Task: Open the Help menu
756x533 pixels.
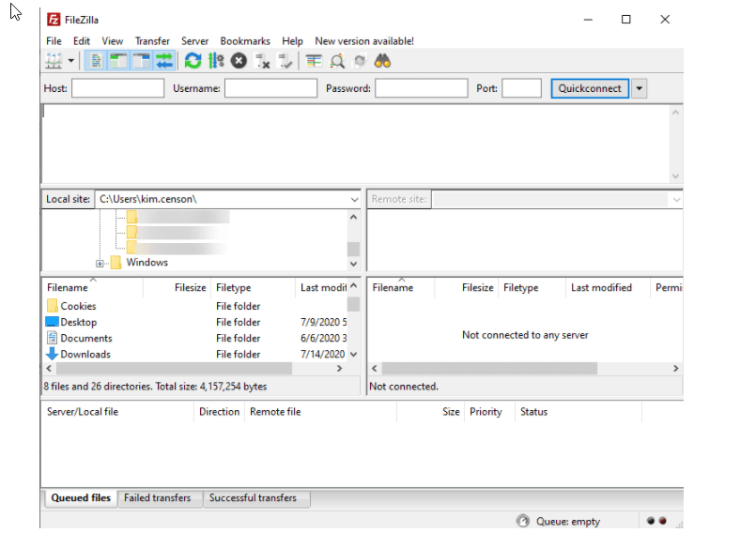Action: [x=292, y=41]
